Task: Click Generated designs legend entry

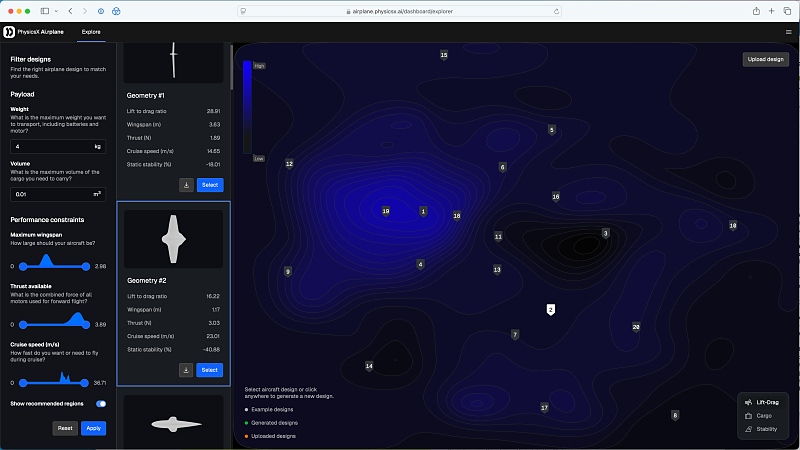Action: click(271, 422)
